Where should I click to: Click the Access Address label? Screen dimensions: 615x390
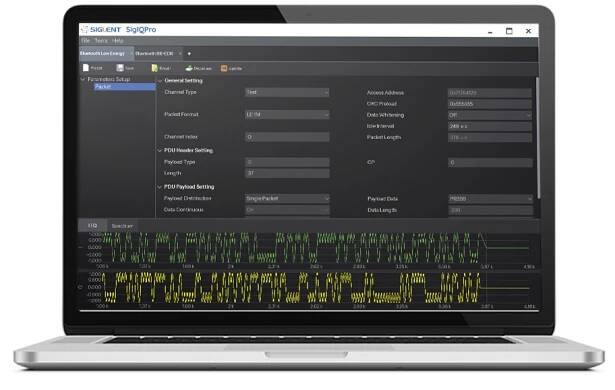[x=385, y=93]
